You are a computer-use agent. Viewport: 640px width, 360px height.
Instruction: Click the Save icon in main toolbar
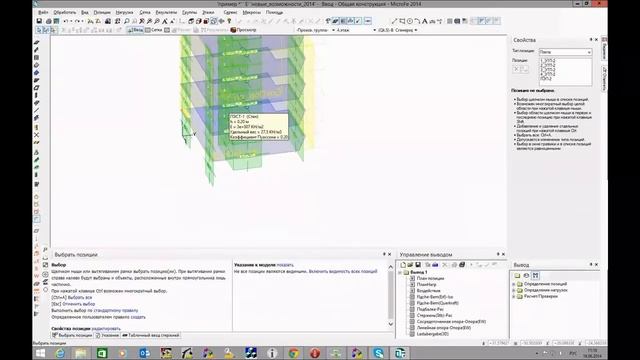tap(39, 21)
